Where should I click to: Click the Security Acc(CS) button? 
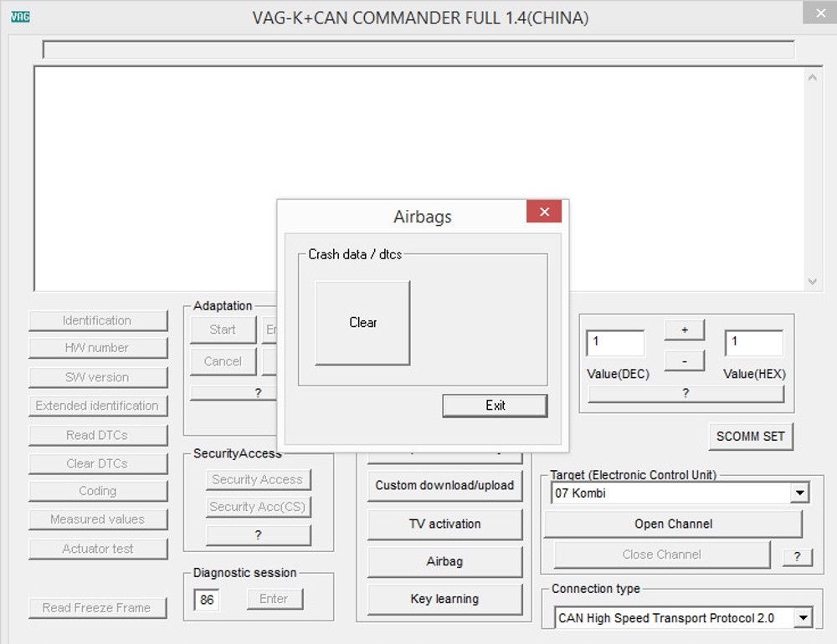259,507
